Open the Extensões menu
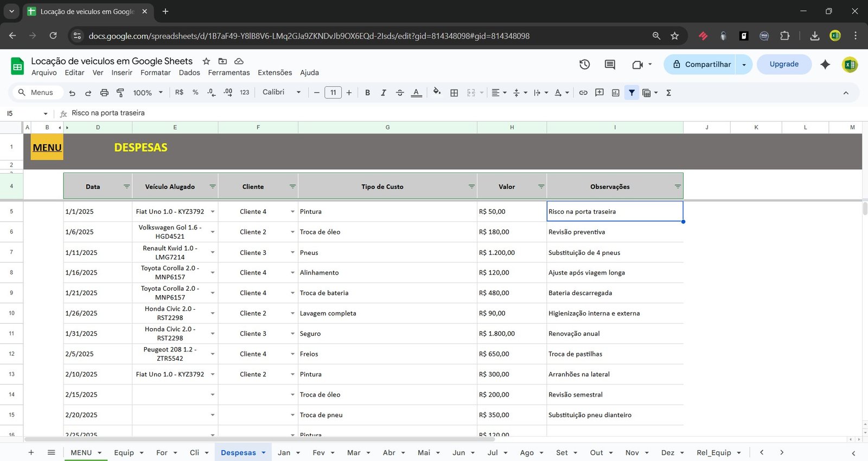Screen dimensions: 868x461 click(275, 73)
